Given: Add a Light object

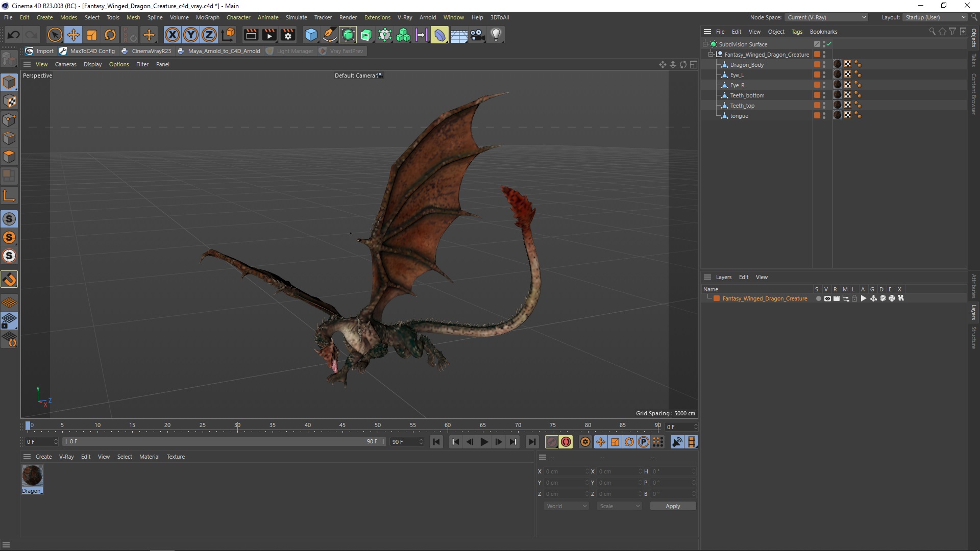Looking at the screenshot, I should 496,35.
